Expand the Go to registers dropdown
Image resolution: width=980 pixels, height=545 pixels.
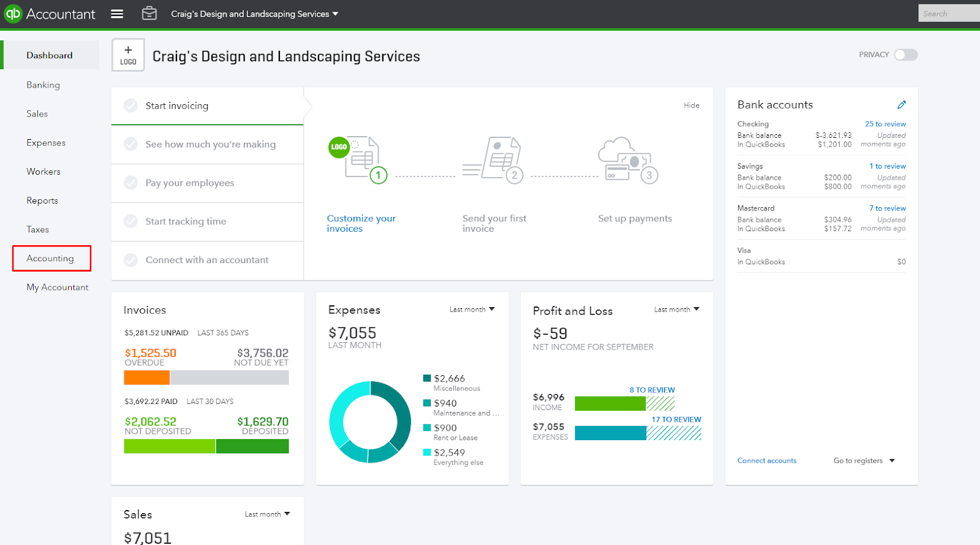[x=864, y=460]
